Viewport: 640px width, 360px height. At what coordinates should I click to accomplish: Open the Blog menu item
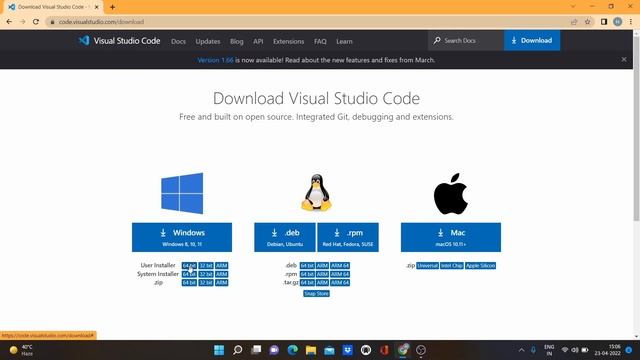click(x=236, y=41)
